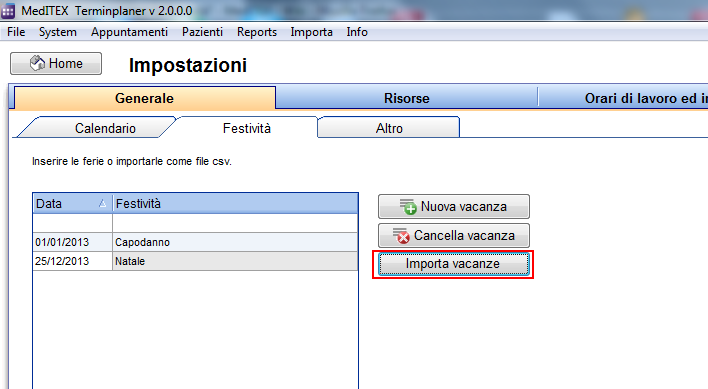This screenshot has width=708, height=389.
Task: Click the Festività column header
Action: tap(235, 204)
